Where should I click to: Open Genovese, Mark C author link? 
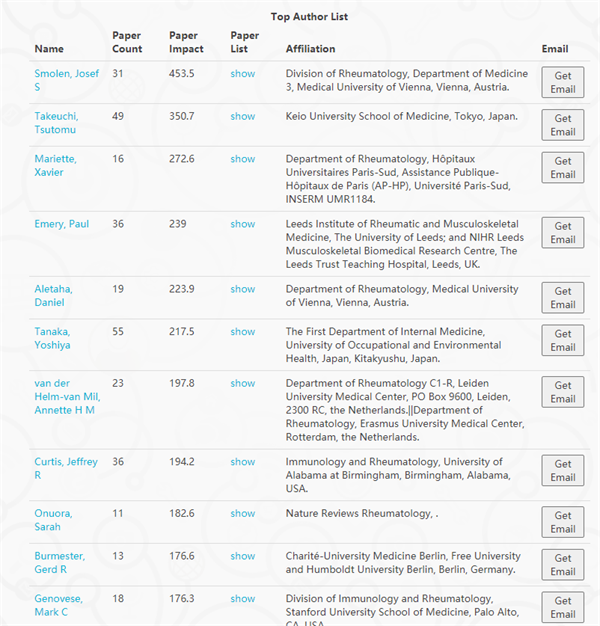58,605
